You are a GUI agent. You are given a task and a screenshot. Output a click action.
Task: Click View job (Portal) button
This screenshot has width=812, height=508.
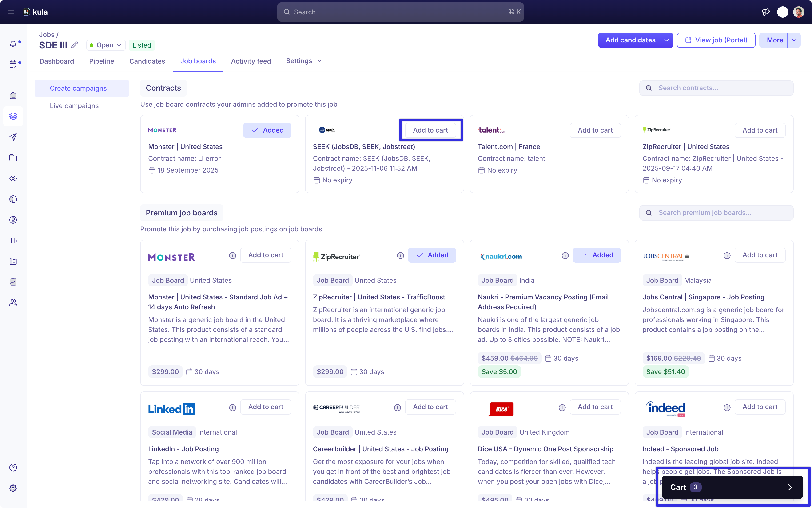(x=716, y=40)
